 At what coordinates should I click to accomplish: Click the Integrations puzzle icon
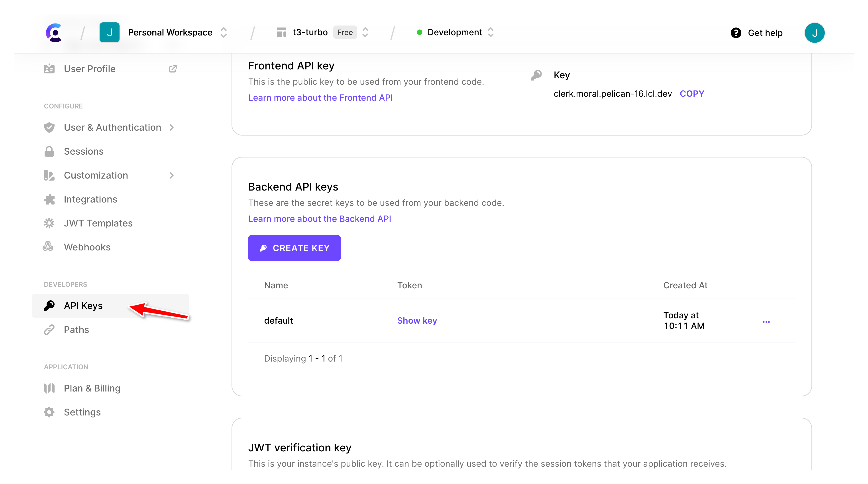[49, 199]
